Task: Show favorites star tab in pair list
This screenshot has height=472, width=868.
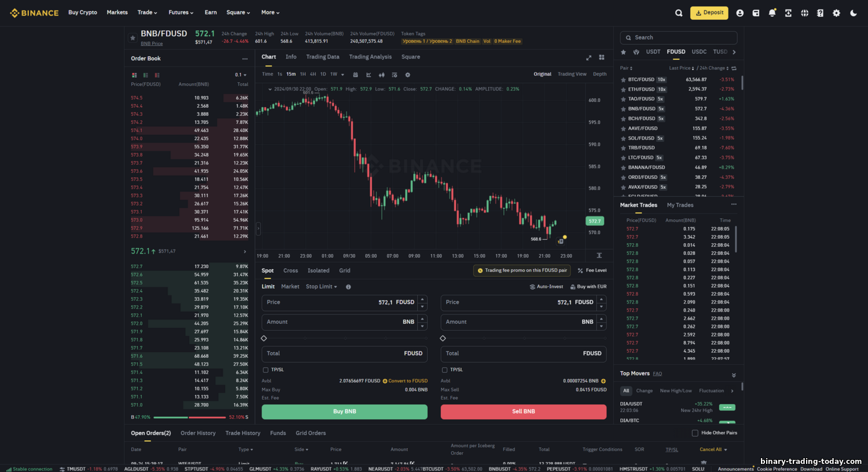Action: coord(623,52)
